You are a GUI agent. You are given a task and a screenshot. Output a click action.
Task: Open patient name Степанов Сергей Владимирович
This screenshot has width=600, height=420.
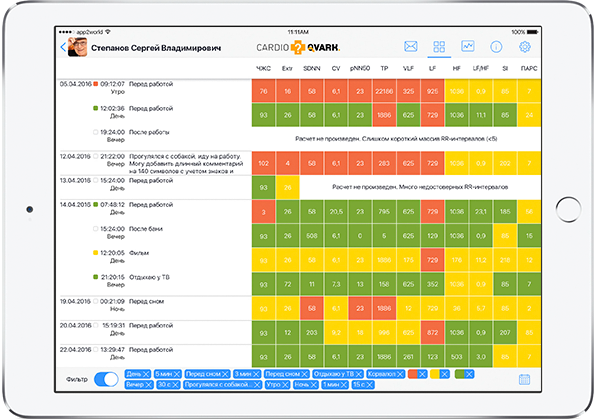point(156,48)
